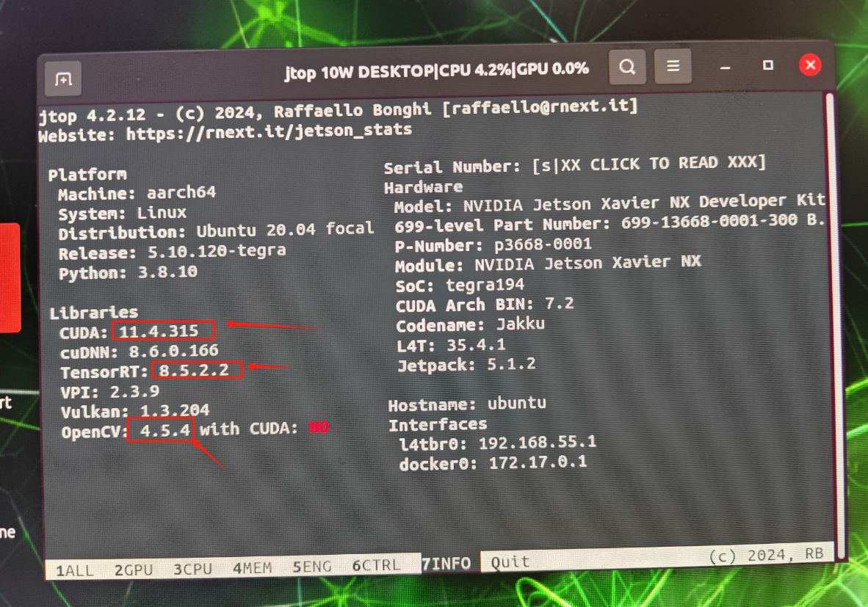Viewport: 868px width, 607px height.
Task: Click the docker0 172.17.0.1 interface
Action: [493, 462]
